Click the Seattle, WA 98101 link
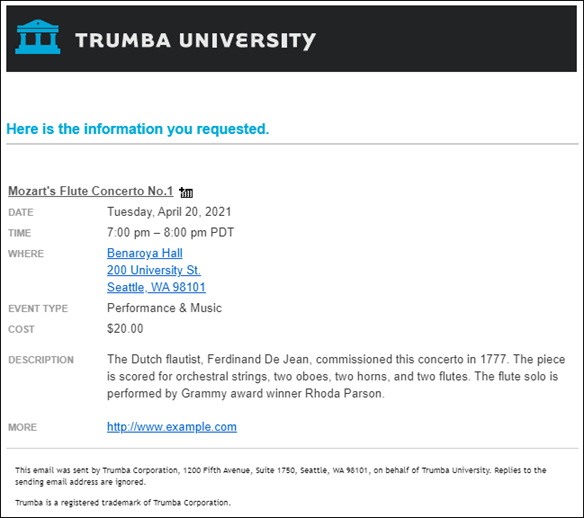The height and width of the screenshot is (518, 584). (156, 287)
